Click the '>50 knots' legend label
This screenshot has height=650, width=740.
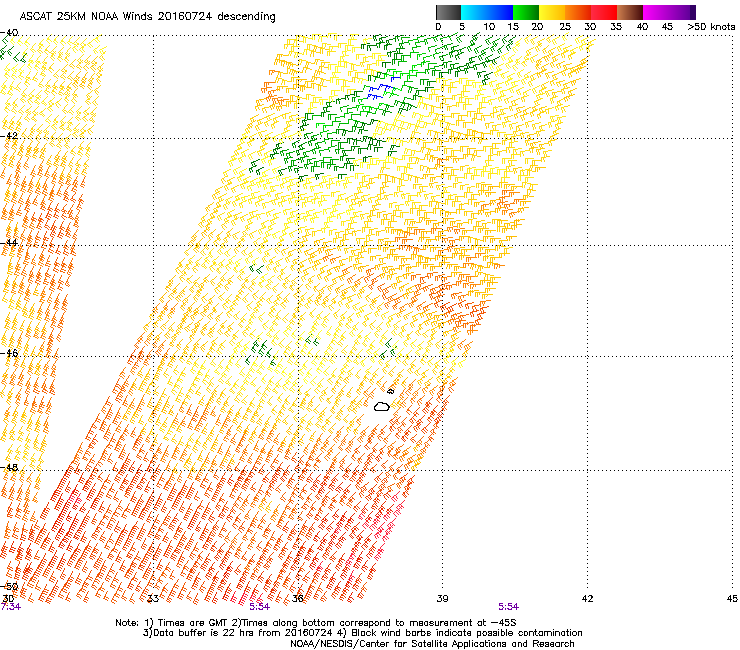711,27
